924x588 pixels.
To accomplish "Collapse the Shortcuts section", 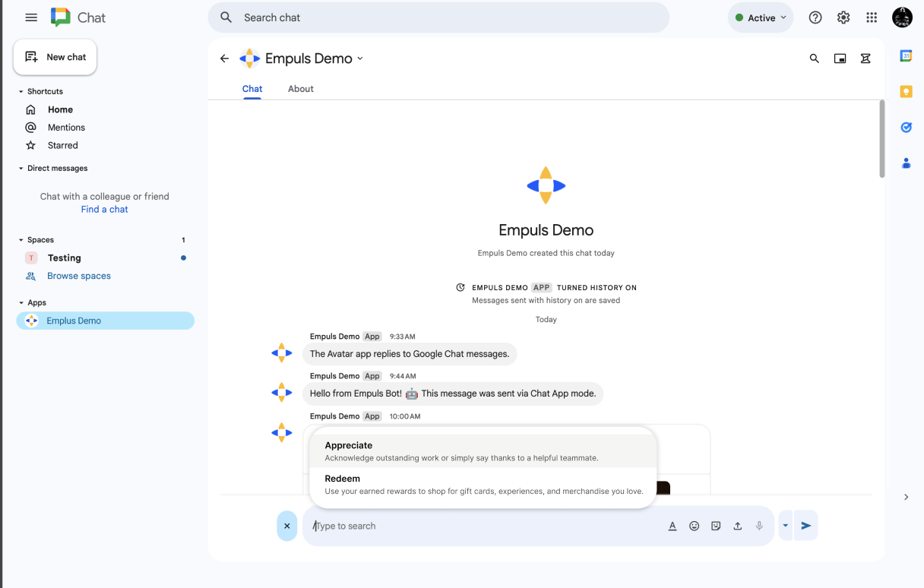I will 21,91.
